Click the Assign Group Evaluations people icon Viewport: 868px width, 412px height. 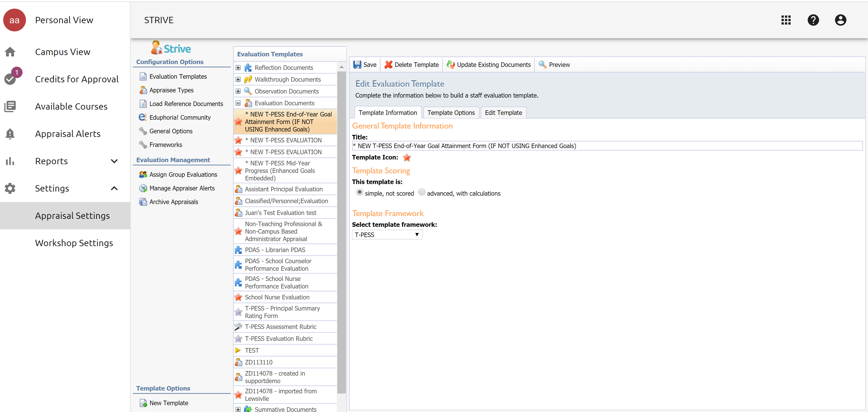[143, 174]
